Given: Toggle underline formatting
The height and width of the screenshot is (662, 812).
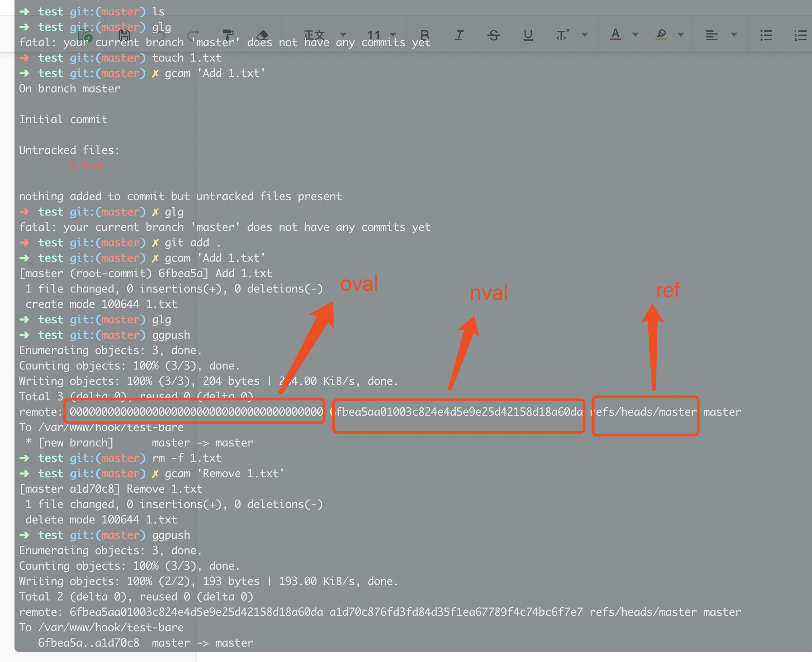Looking at the screenshot, I should coord(528,35).
